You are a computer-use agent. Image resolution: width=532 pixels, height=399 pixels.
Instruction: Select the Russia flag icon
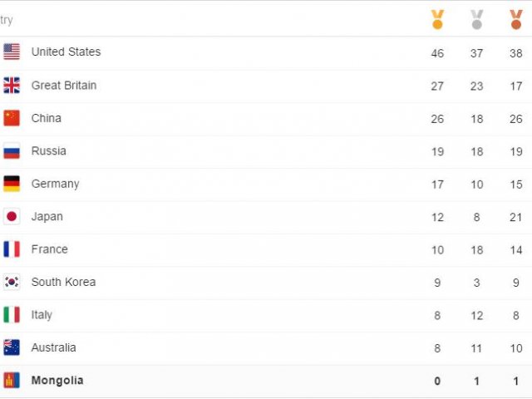tap(12, 150)
